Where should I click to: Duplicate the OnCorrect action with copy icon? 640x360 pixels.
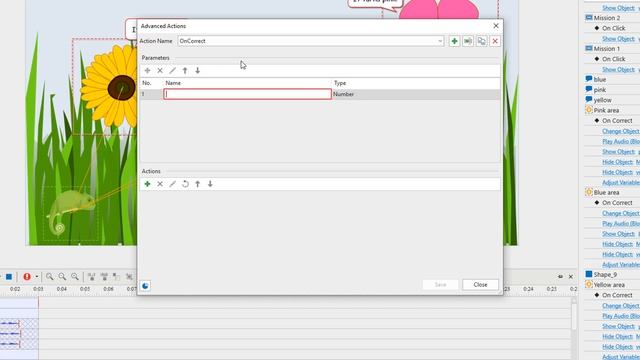click(482, 41)
